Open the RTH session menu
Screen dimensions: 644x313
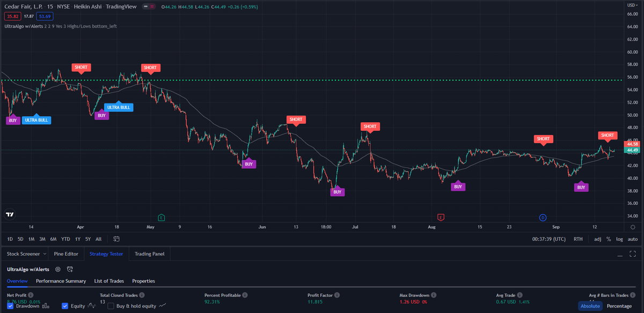tap(578, 239)
